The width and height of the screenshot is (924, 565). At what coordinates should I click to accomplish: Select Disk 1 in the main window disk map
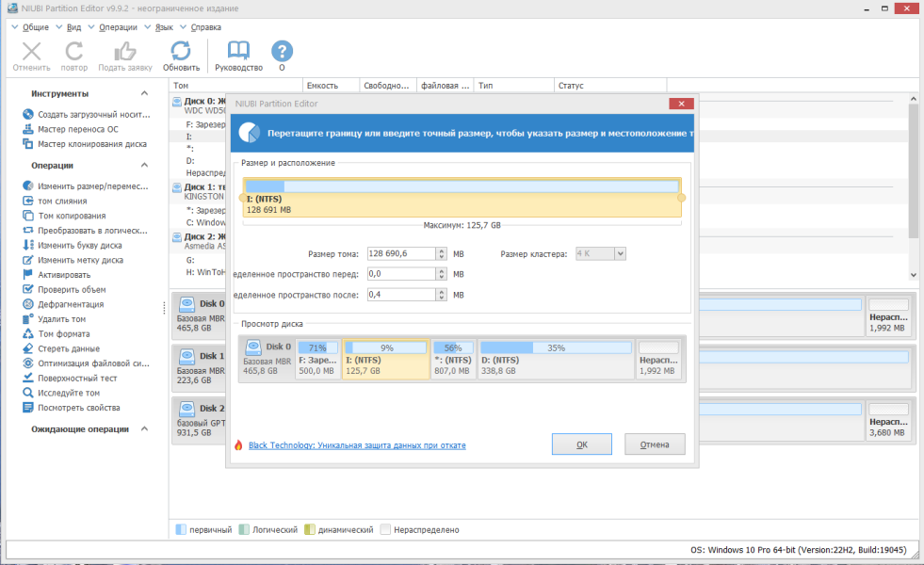199,367
